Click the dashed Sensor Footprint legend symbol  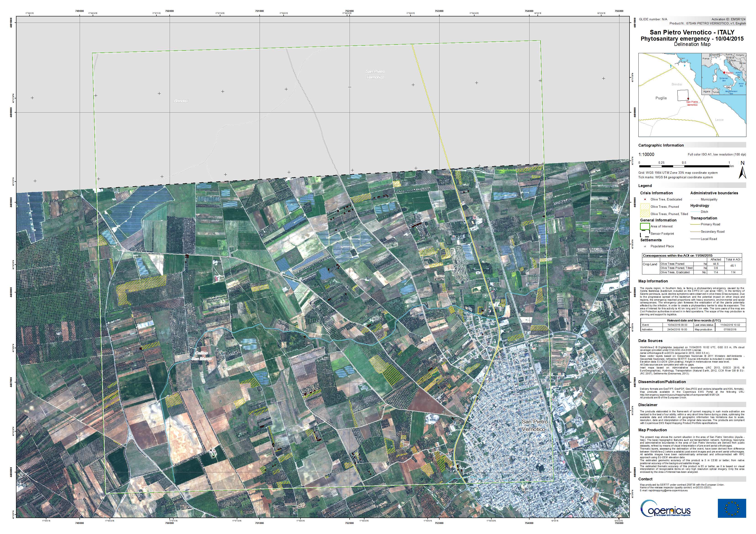coord(645,234)
